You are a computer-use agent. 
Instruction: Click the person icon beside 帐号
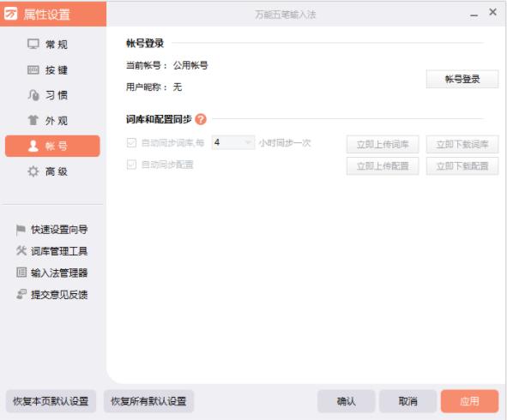33,146
